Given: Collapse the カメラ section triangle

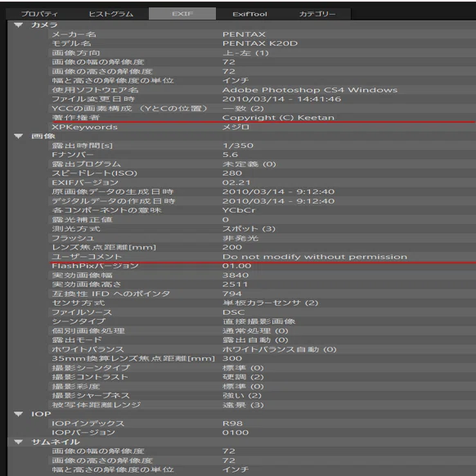Looking at the screenshot, I should click(x=19, y=25).
